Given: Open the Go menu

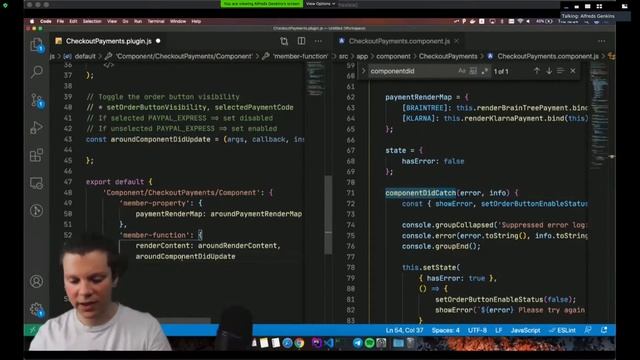Looking at the screenshot, I should coord(125,21).
